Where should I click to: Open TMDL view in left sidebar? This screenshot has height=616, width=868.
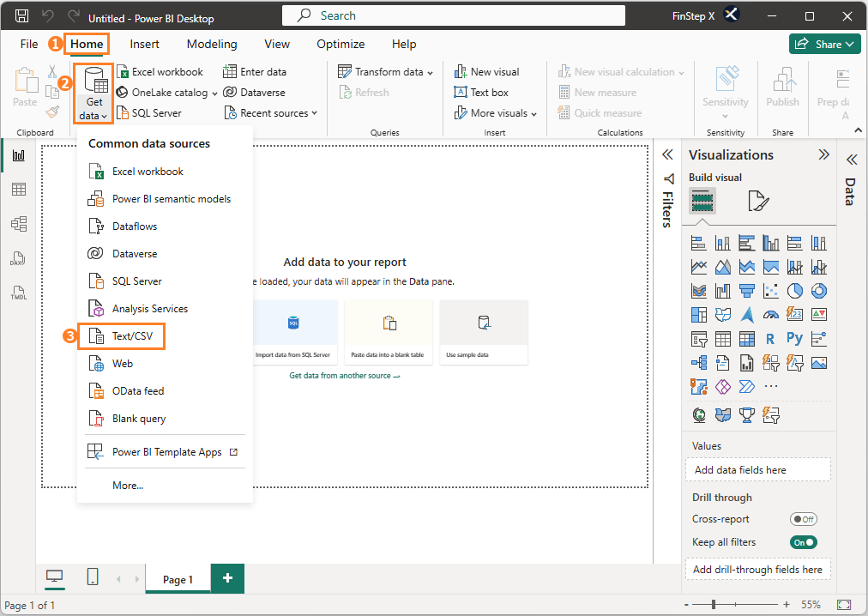pyautogui.click(x=18, y=293)
